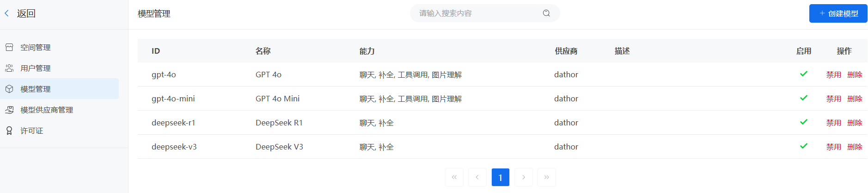Click the enabled checkmark for gpt-4o
The height and width of the screenshot is (193, 868).
click(804, 74)
